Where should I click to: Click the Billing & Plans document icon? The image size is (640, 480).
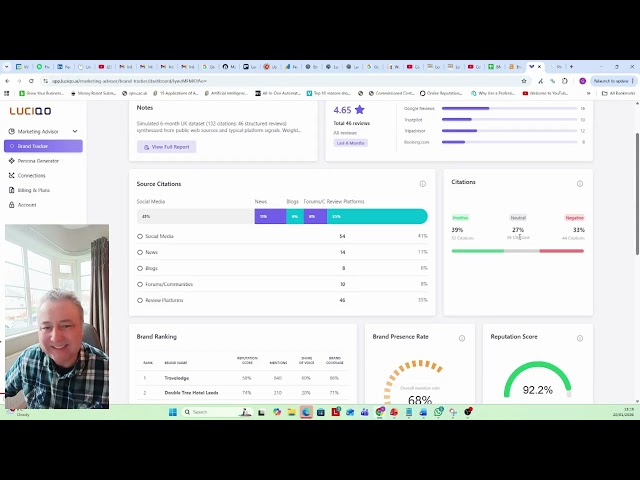tap(11, 190)
